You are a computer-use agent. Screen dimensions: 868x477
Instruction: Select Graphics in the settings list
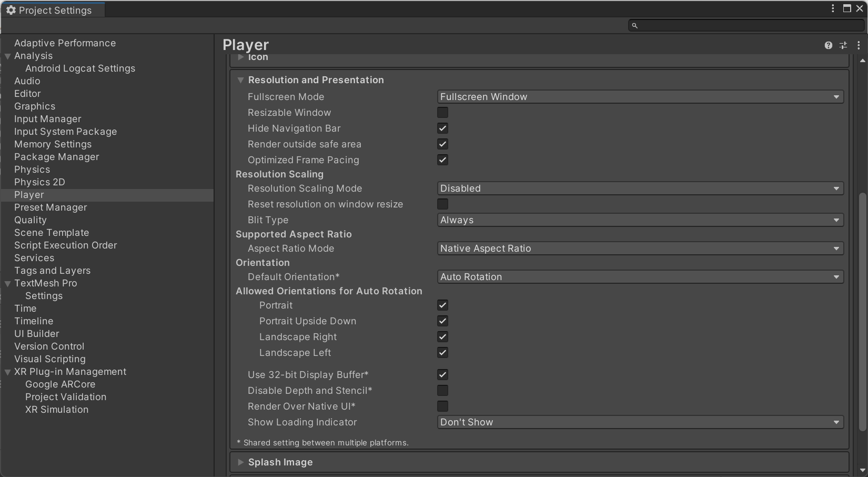click(x=35, y=106)
